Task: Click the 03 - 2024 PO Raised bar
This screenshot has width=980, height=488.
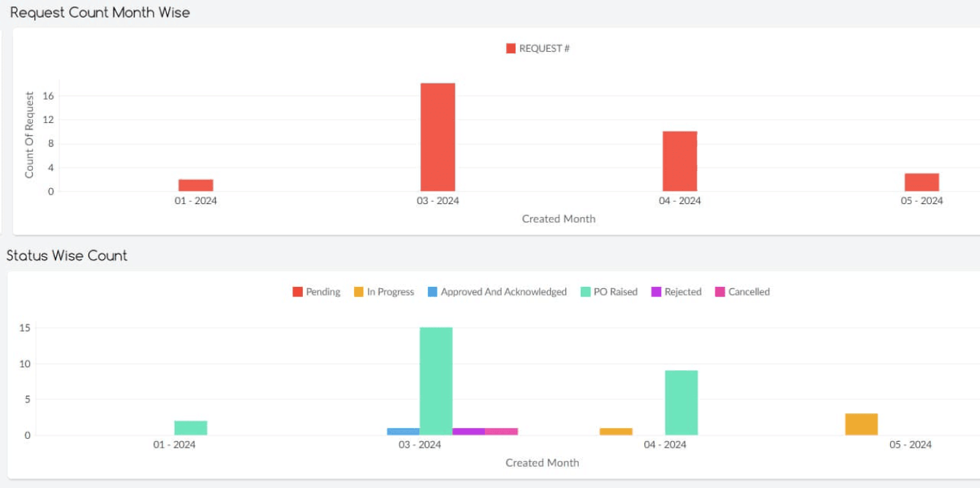Action: pyautogui.click(x=436, y=381)
